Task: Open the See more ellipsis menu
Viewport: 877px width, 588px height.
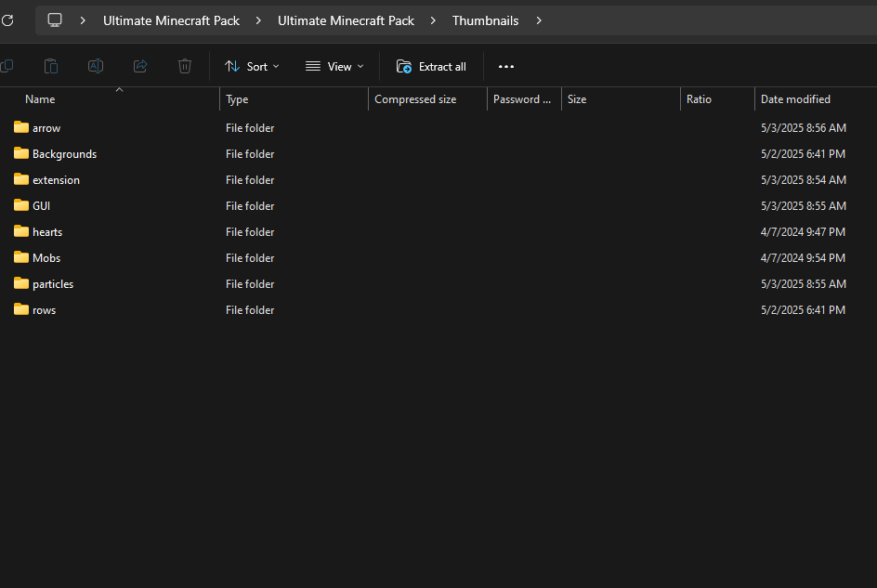Action: click(x=506, y=67)
